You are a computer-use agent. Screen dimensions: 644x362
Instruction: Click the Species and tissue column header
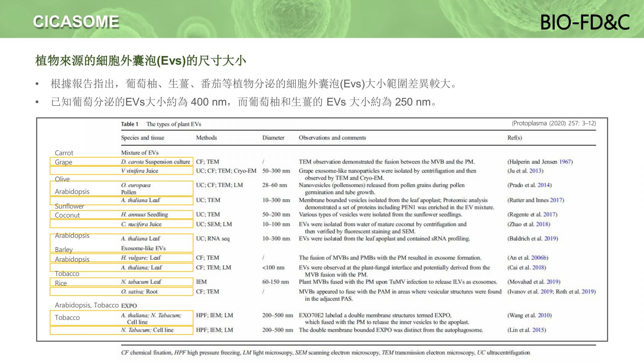point(143,138)
